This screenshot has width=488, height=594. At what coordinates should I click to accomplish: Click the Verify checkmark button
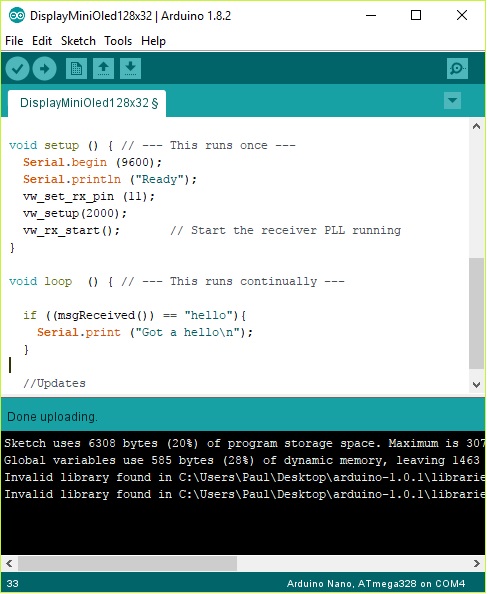pos(17,69)
